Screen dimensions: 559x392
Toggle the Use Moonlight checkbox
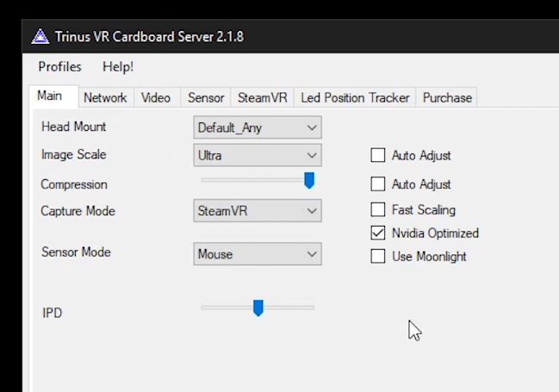[x=377, y=257]
